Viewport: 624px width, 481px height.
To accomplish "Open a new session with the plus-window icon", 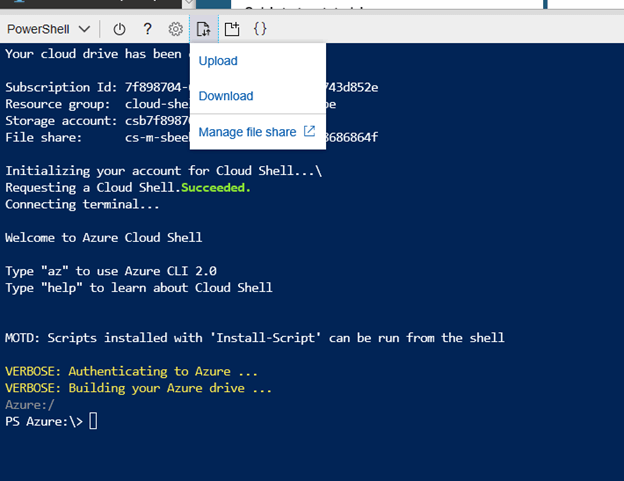I will point(232,29).
